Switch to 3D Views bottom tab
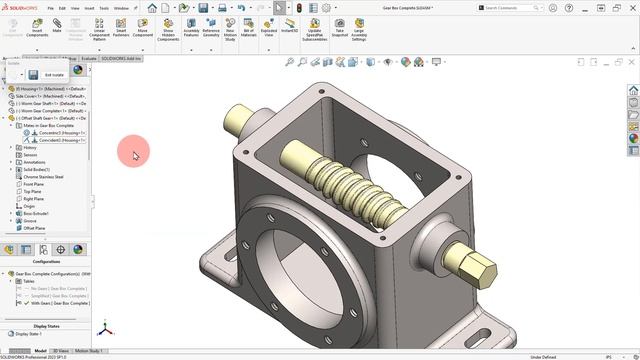The width and height of the screenshot is (640, 360). click(60, 351)
